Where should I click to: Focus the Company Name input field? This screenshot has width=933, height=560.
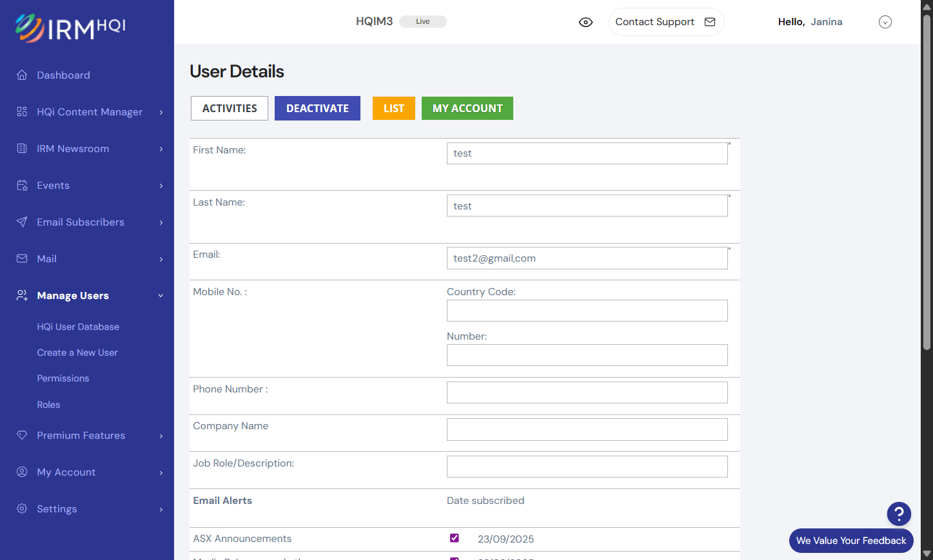point(587,430)
